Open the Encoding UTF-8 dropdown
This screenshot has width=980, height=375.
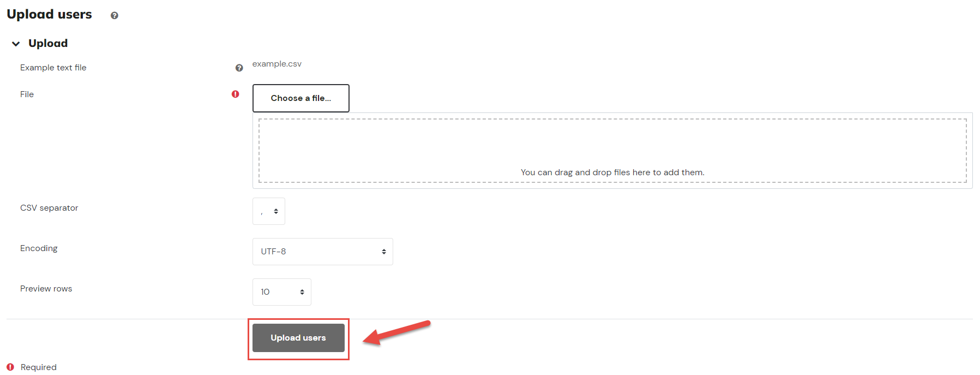click(323, 252)
